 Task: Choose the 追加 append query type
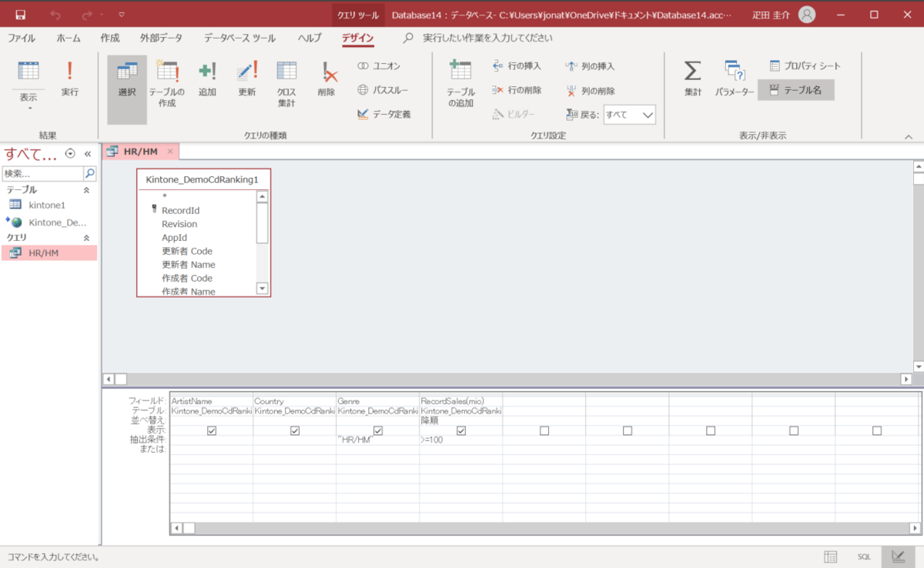(x=207, y=79)
